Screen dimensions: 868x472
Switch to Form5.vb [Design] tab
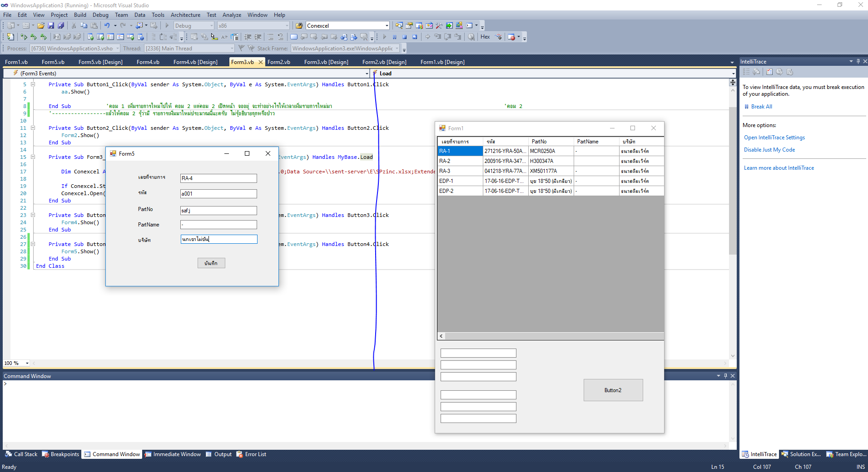(x=100, y=62)
